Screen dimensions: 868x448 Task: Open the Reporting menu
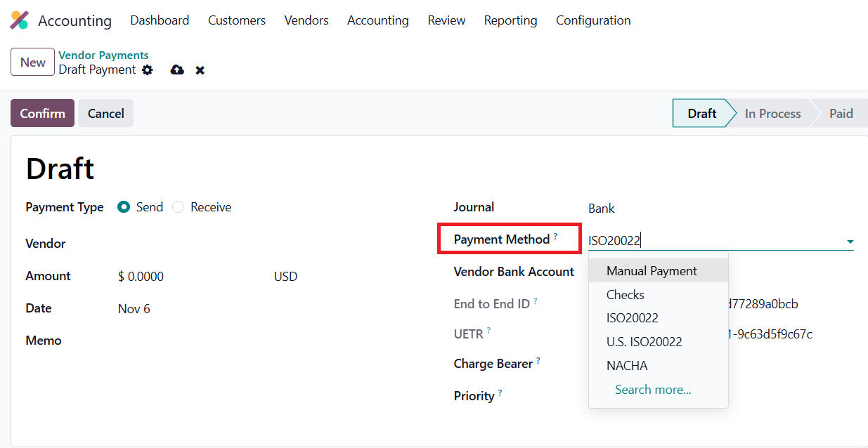tap(510, 20)
